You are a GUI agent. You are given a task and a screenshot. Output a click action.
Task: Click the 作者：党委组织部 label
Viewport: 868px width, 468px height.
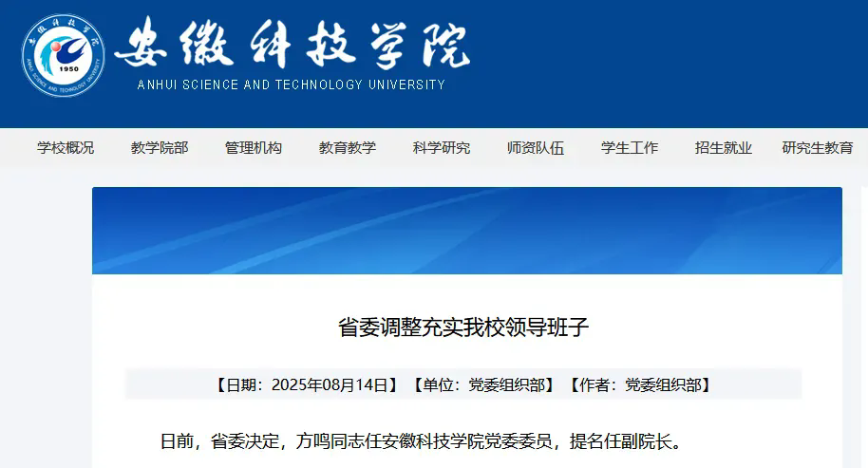[639, 384]
